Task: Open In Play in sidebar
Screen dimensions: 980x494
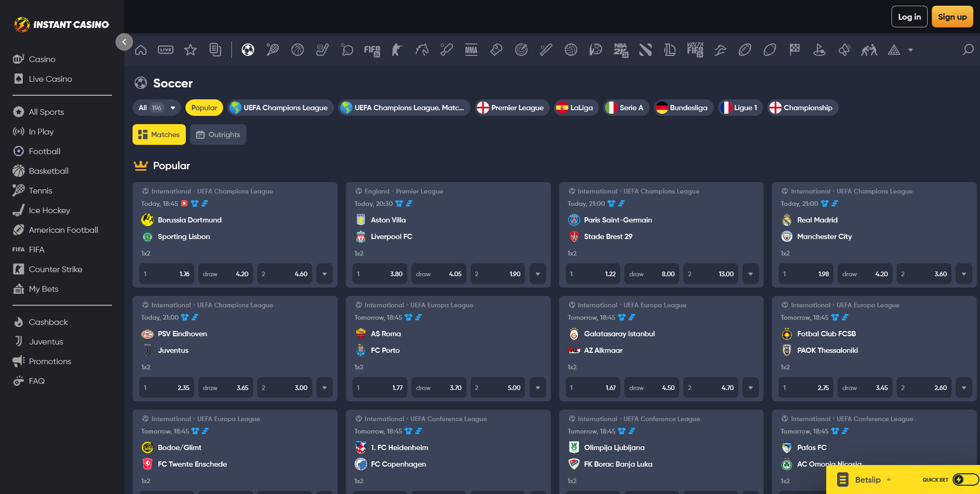Action: (x=34, y=131)
